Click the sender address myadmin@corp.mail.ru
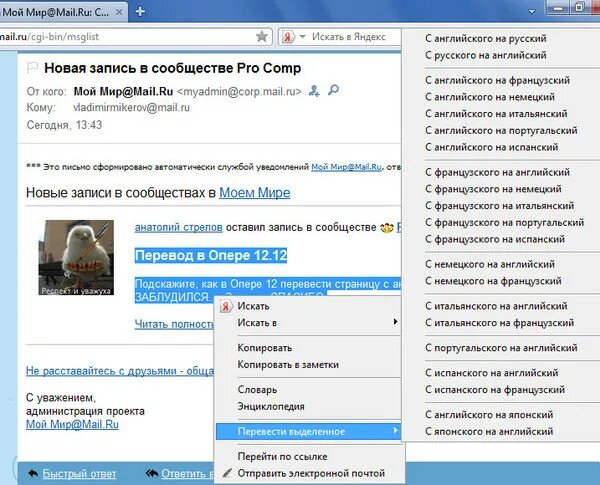Image resolution: width=600 pixels, height=485 pixels. tap(239, 91)
